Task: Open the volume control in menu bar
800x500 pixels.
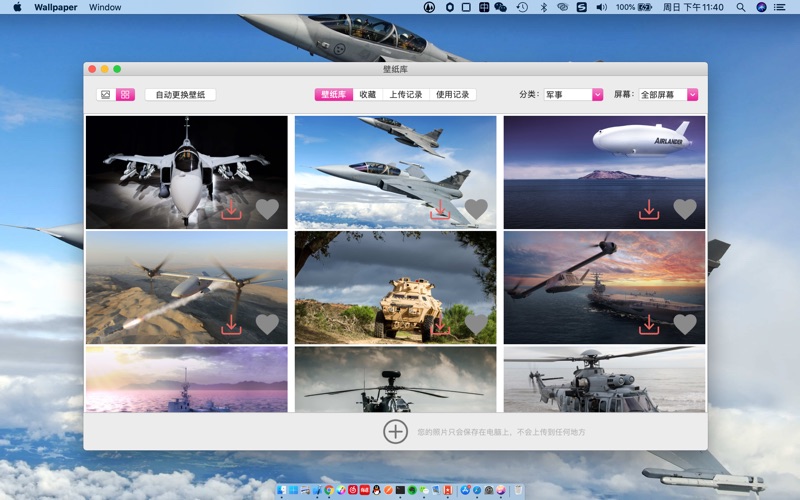Action: click(x=602, y=7)
